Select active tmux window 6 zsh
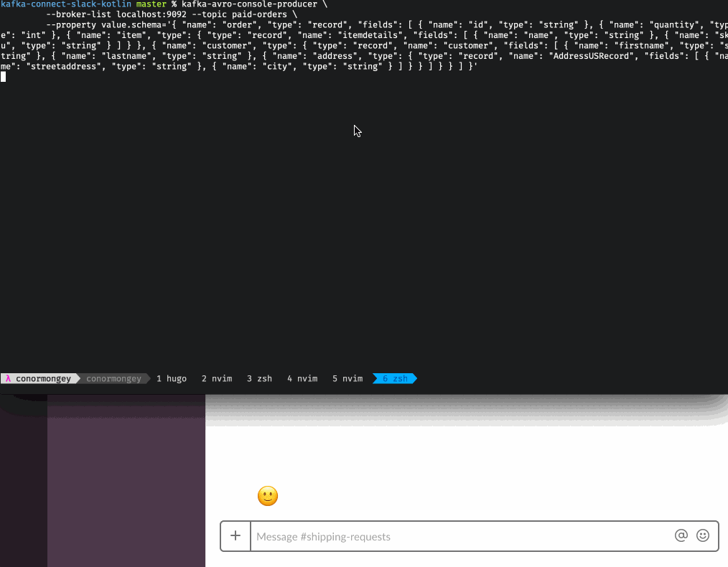 (395, 379)
